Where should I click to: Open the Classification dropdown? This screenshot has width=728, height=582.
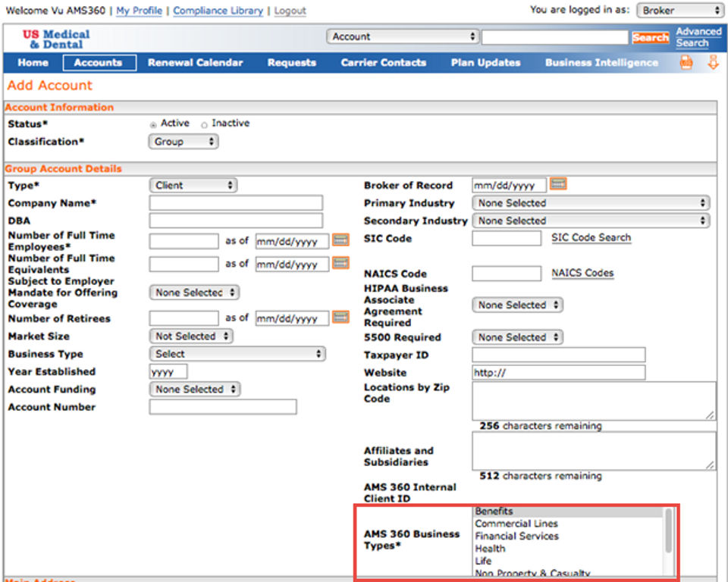point(184,142)
